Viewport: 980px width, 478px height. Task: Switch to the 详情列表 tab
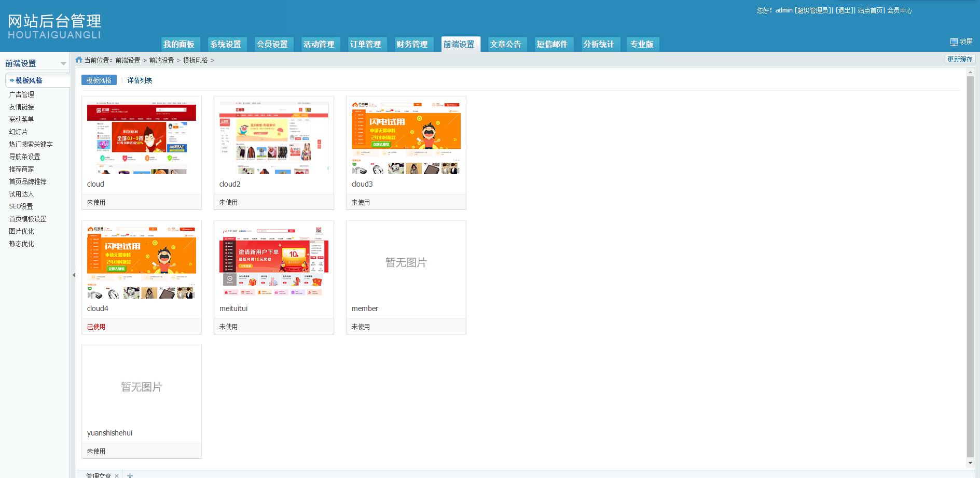[x=140, y=80]
